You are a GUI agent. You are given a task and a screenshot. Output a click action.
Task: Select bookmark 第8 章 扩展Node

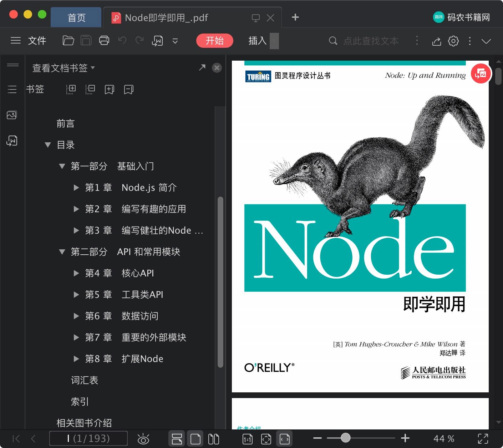point(124,359)
